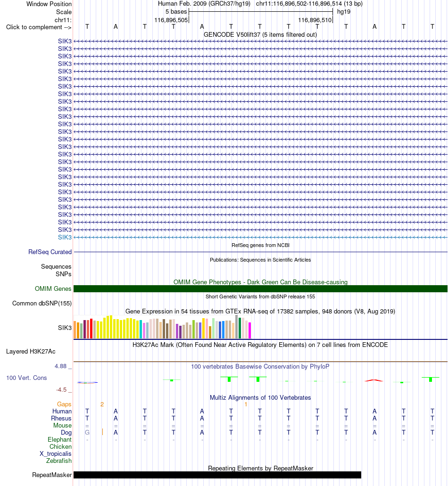Open the OMIM Genes track label
The height and width of the screenshot is (486, 448).
click(x=53, y=288)
